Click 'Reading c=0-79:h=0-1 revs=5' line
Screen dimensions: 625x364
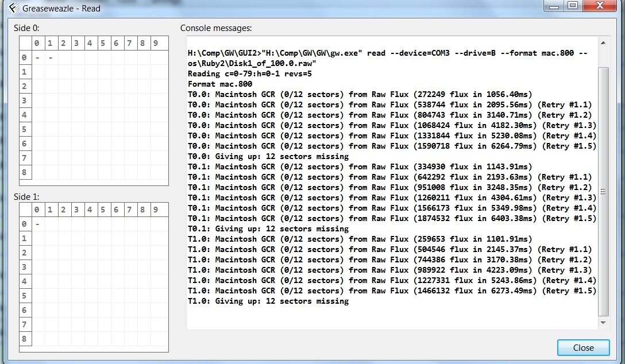pos(249,73)
